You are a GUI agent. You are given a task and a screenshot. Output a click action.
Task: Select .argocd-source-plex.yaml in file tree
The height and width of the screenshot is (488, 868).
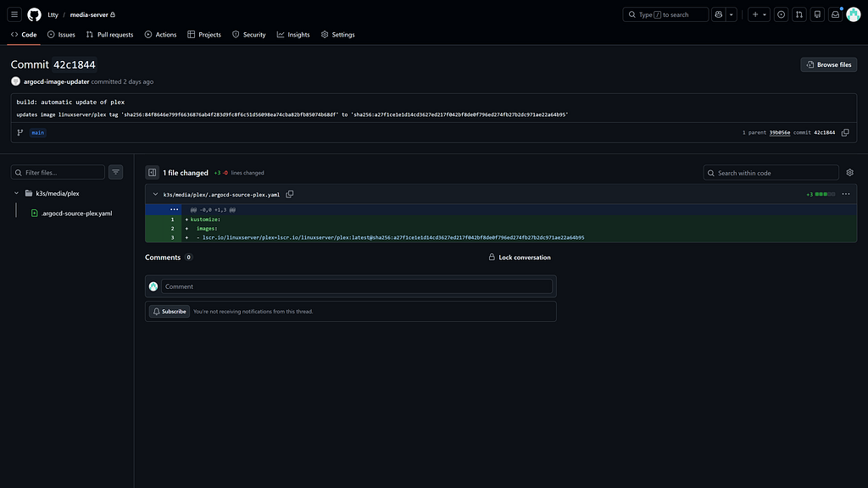click(x=76, y=213)
